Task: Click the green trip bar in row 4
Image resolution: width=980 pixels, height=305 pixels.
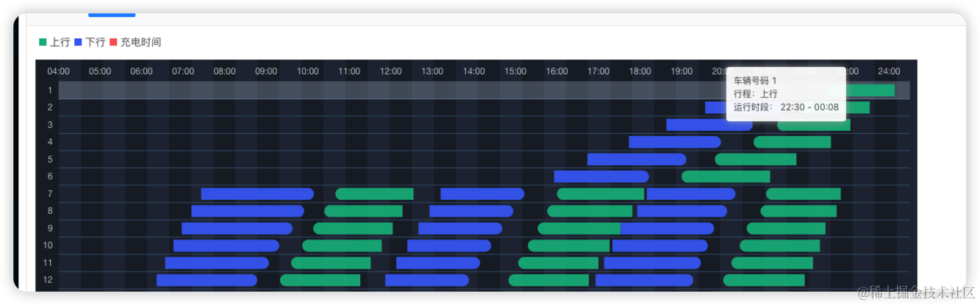Action: [793, 142]
